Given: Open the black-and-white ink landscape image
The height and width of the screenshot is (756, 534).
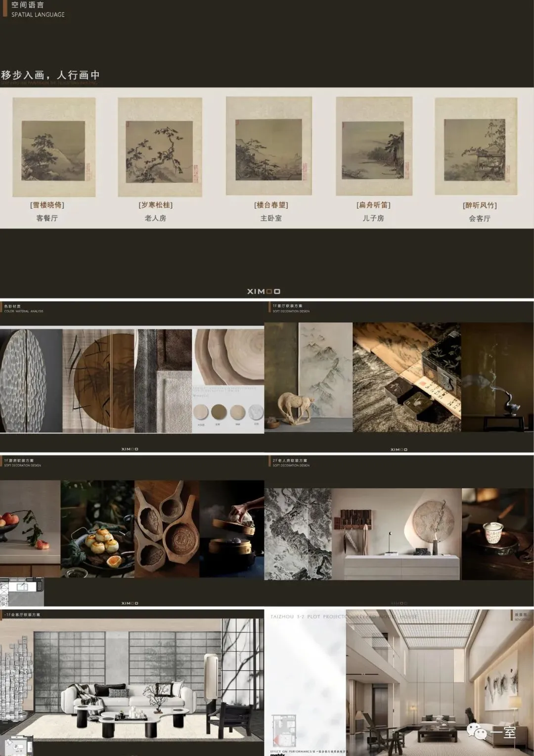Looking at the screenshot, I should (298, 534).
